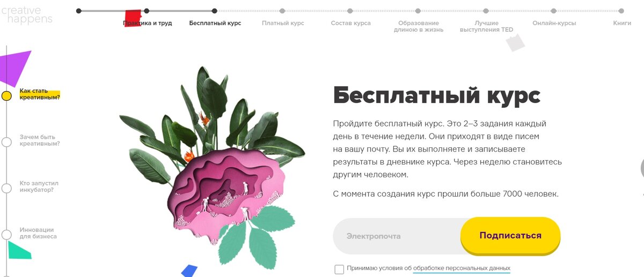Screen dimensions: 644x277
Task: Select the 'Зачем быть креативным?' circle marker
Action: point(6,142)
